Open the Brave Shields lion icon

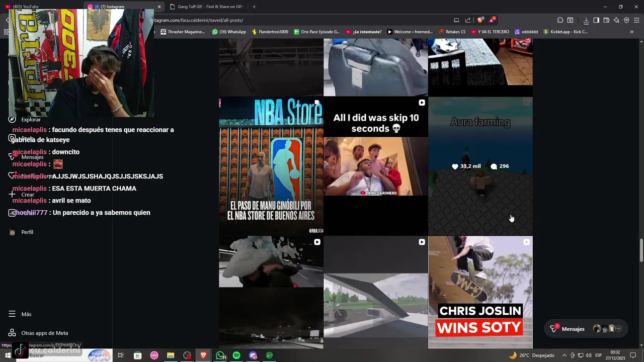(x=480, y=20)
